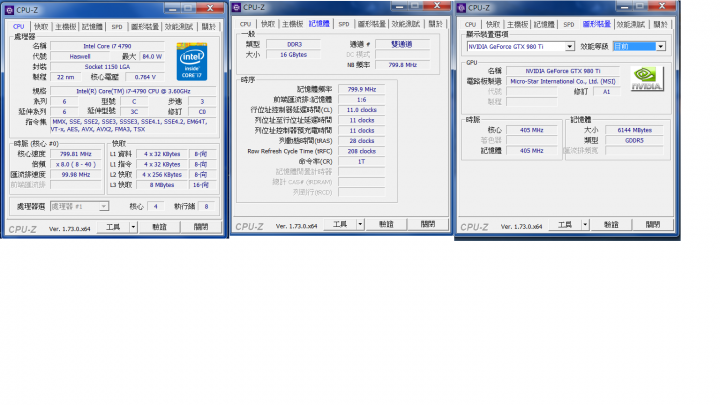720x405 pixels.
Task: Click 工具 button in graphics window
Action: tap(565, 225)
